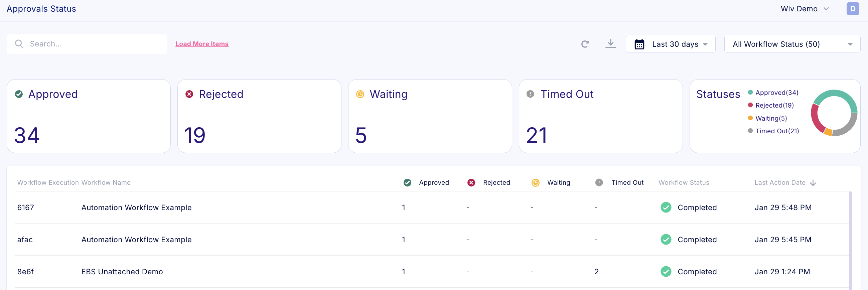This screenshot has height=290, width=868.
Task: Click the download export icon
Action: coord(610,44)
